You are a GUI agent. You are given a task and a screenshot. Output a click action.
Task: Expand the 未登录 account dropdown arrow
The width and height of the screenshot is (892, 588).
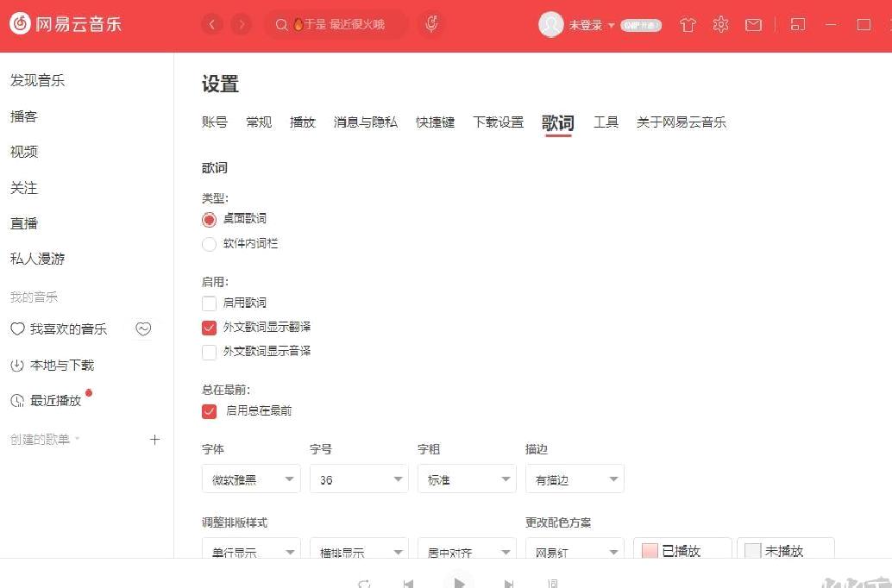point(612,26)
